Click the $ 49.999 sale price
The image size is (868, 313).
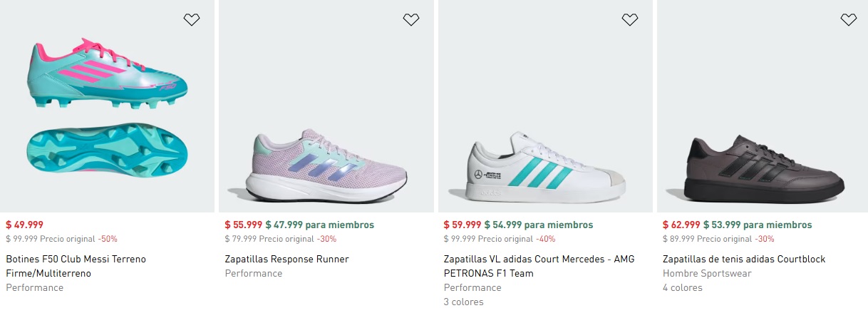pos(24,225)
